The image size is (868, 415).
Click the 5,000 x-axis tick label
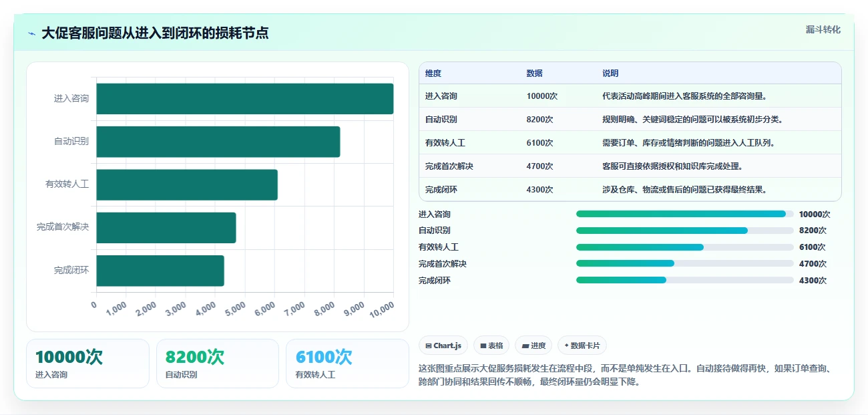coord(236,308)
